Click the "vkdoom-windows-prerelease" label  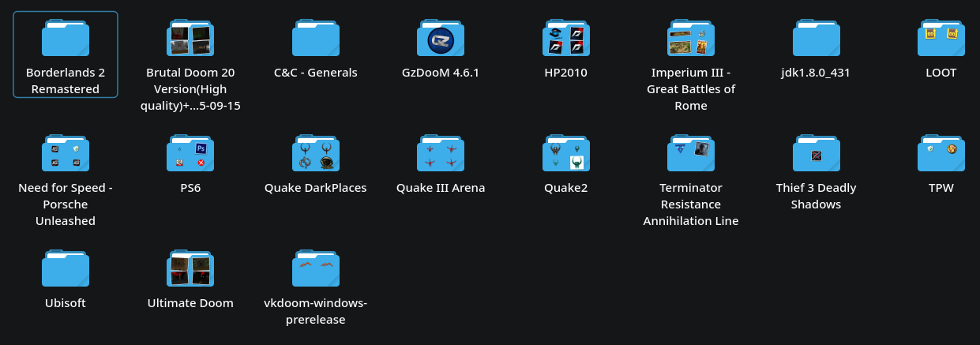coord(316,311)
